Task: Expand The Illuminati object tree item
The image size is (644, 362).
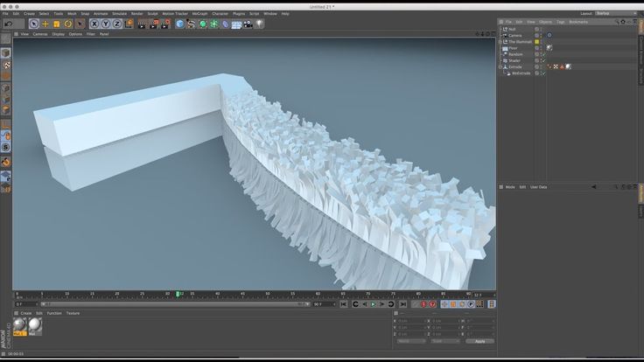Action: tap(500, 41)
